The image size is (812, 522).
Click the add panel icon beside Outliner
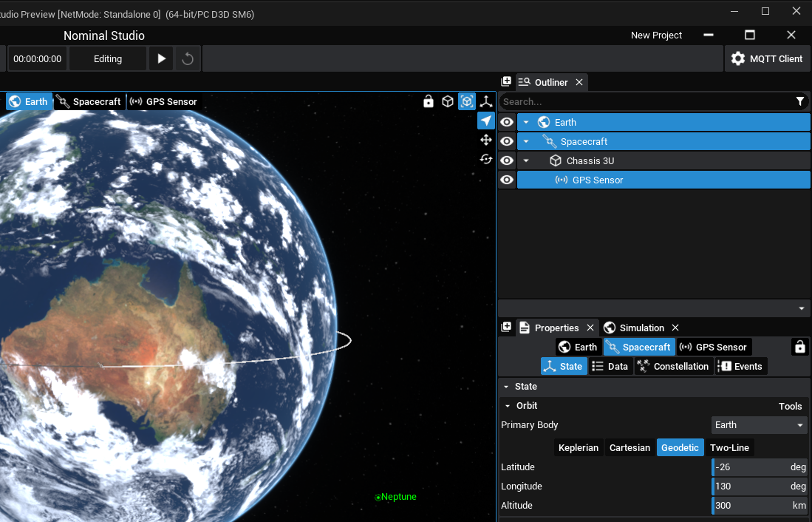point(506,82)
